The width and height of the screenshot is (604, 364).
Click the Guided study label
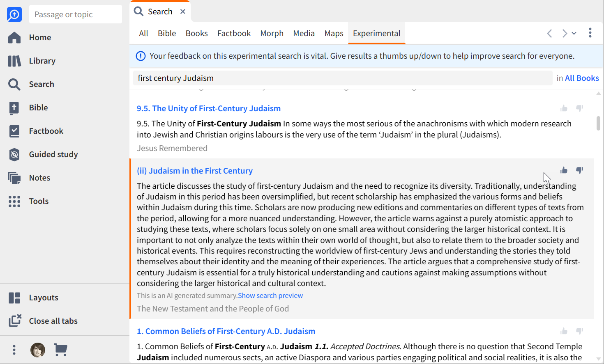pos(53,154)
